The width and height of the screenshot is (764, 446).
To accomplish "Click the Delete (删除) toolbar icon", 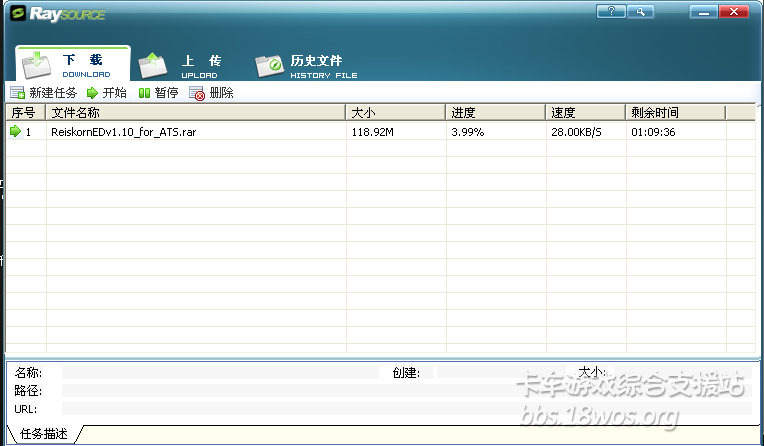I will click(x=197, y=93).
